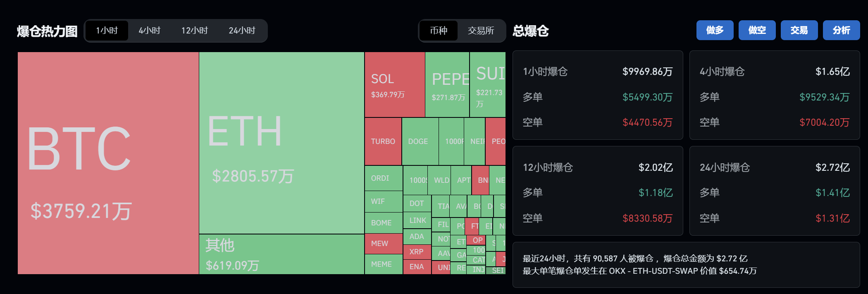The height and width of the screenshot is (294, 868).
Task: Click the BTC heatmap block
Action: click(108, 163)
